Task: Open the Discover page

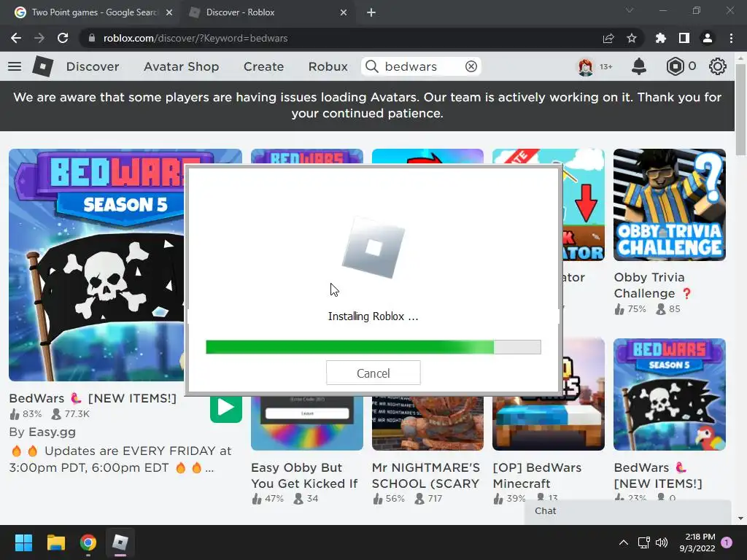Action: (x=93, y=66)
